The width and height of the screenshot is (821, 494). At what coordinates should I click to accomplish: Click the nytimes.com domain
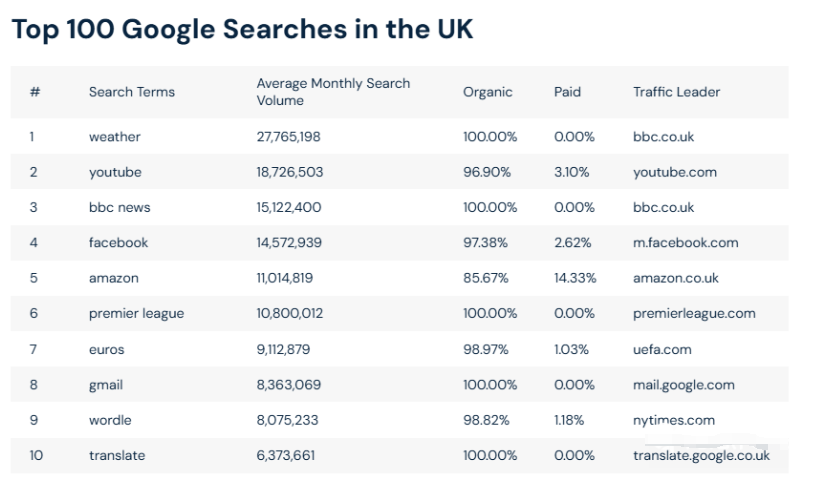tap(673, 420)
